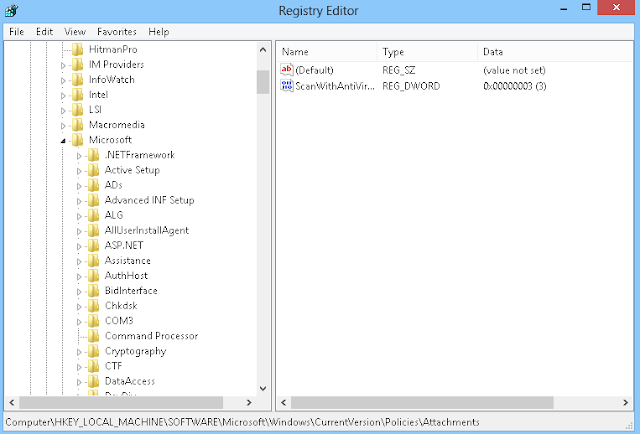Select the (Default) value name
Viewport: 640px width, 434px height.
pos(314,70)
